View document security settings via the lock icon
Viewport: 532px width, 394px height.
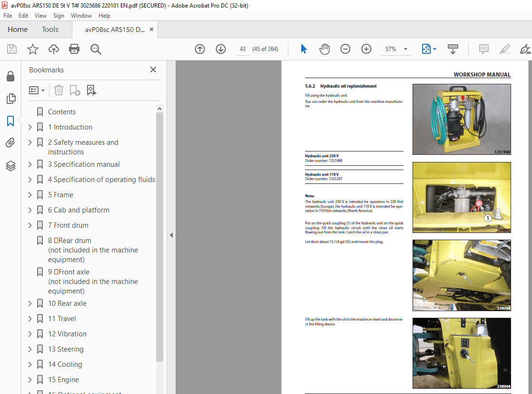(x=10, y=76)
